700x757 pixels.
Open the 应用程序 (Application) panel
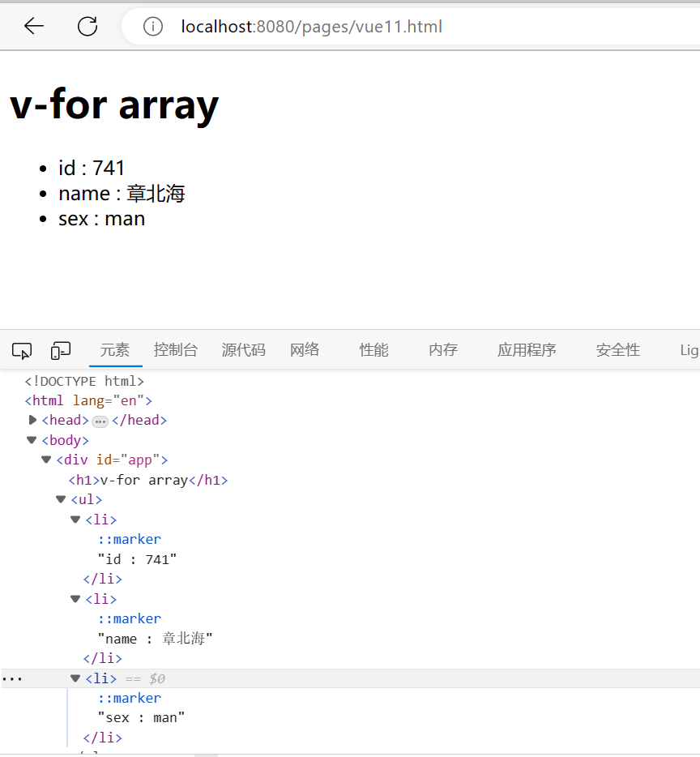[527, 349]
